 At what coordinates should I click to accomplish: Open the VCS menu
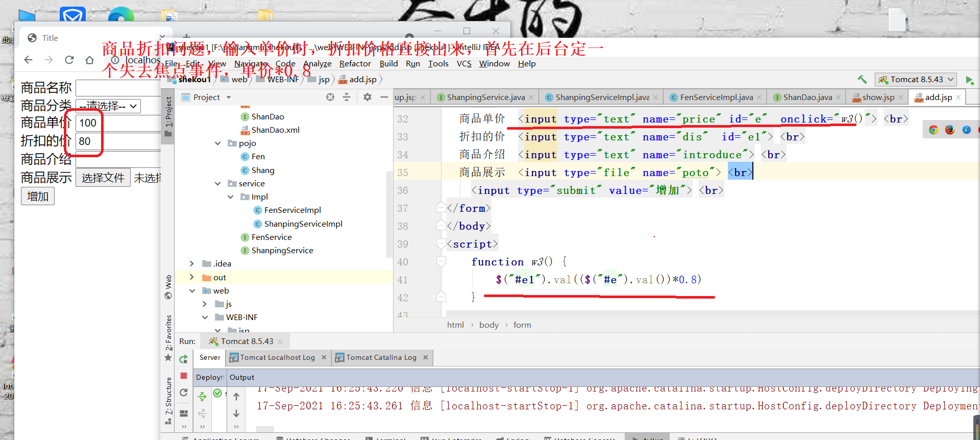point(464,63)
